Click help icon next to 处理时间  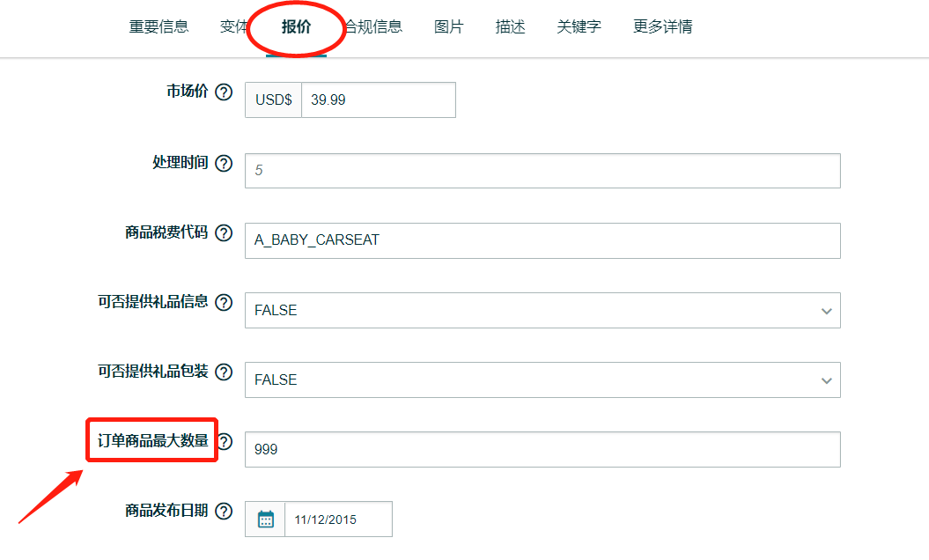224,164
